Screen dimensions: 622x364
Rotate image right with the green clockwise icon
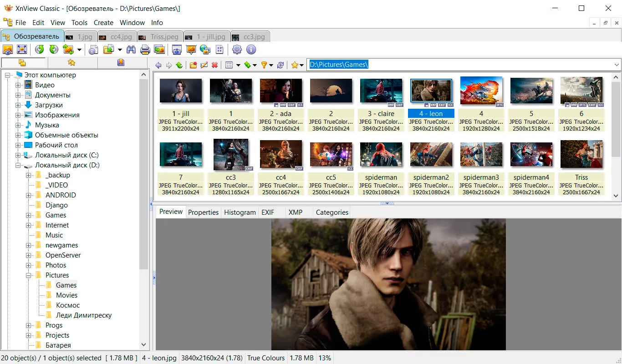pos(54,50)
